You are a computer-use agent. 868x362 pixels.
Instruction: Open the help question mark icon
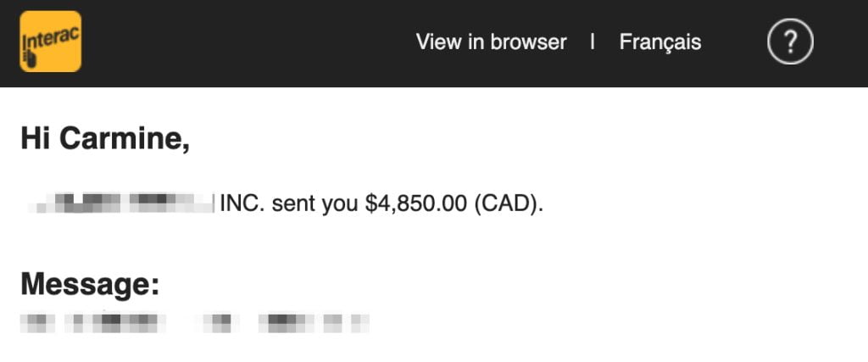click(x=790, y=42)
